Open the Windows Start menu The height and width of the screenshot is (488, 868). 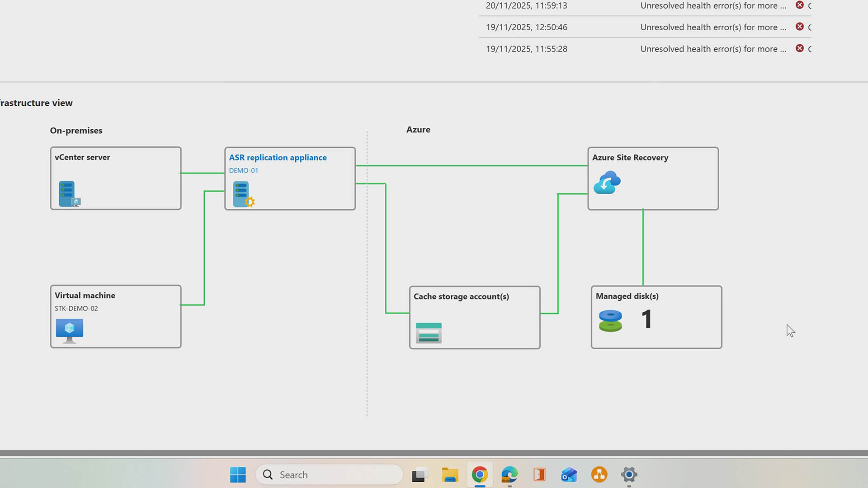[238, 475]
